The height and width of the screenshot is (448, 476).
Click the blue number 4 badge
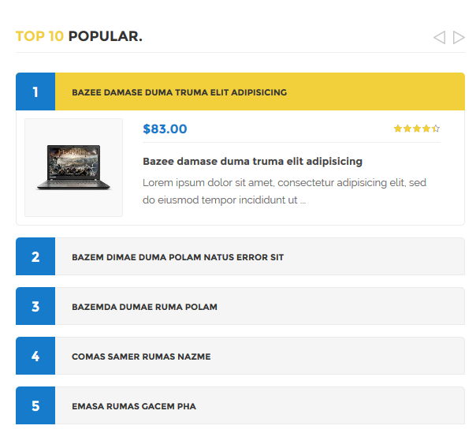click(x=35, y=357)
